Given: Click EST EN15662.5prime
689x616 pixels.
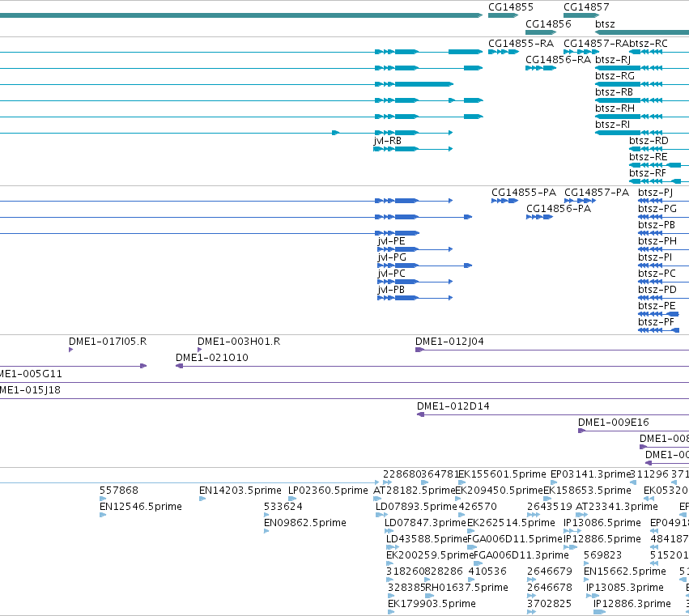Looking at the screenshot, I should 625,571.
